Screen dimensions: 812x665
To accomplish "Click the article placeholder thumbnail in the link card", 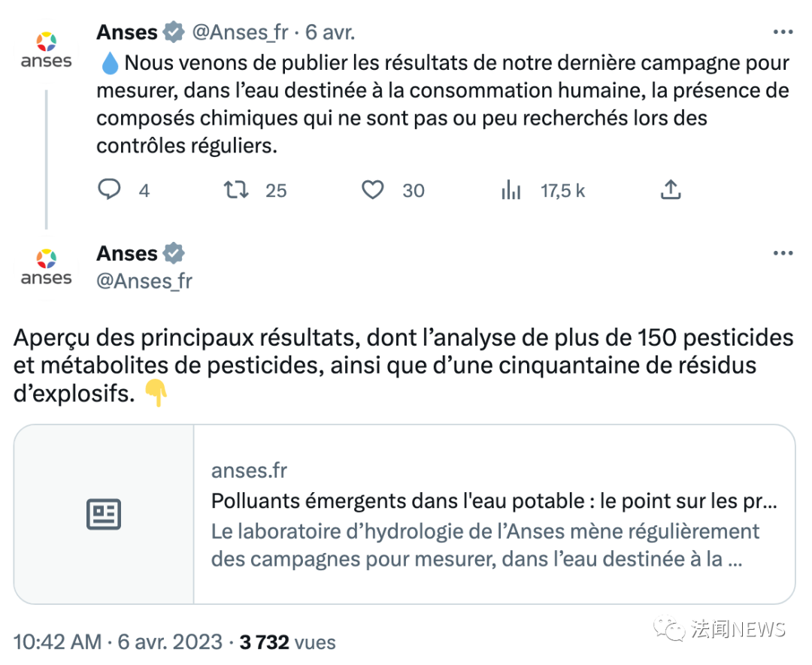I will [104, 515].
